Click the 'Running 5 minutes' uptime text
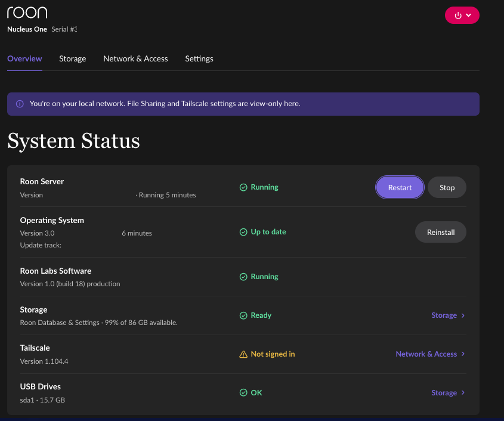Screen dimensions: 504x421 pos(167,195)
